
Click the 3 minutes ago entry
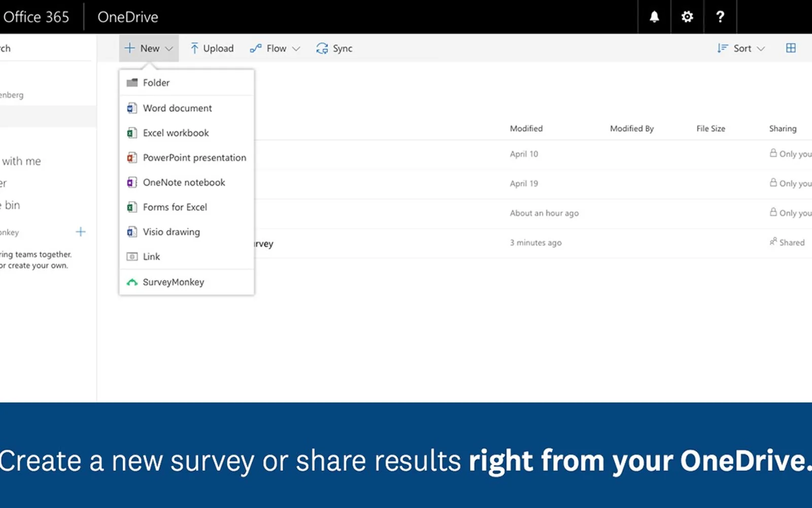[x=535, y=243]
